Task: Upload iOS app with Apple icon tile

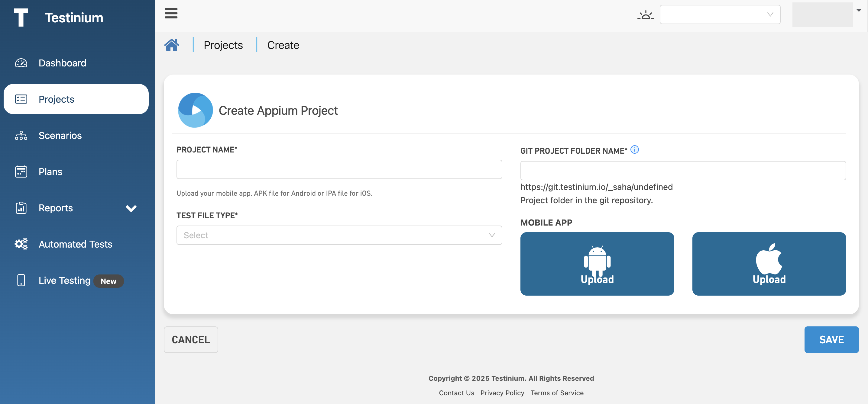Action: (x=769, y=264)
